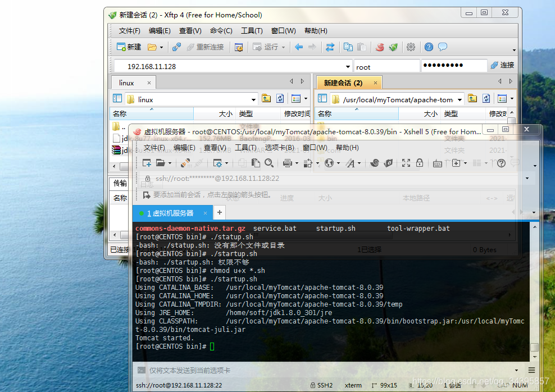555x392 pixels.
Task: Click the Xftp speech bubble feedback icon
Action: coord(443,47)
